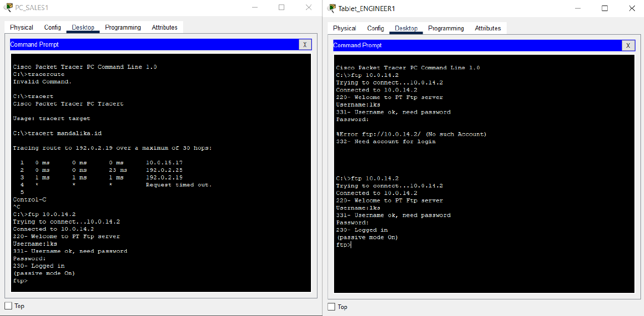644x316 pixels.
Task: Close the Command Prompt in PC_SALES1
Action: [x=305, y=44]
